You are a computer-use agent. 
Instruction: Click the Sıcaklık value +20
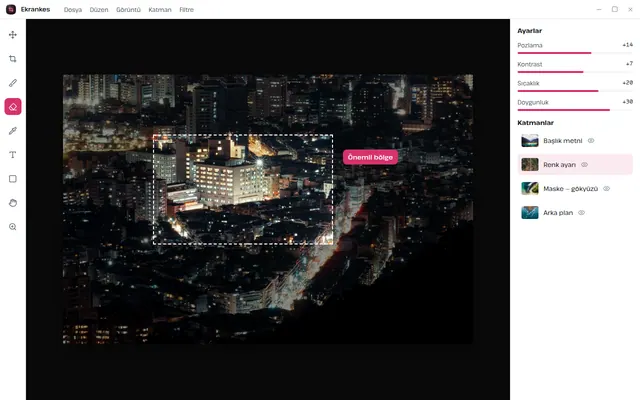click(x=627, y=83)
